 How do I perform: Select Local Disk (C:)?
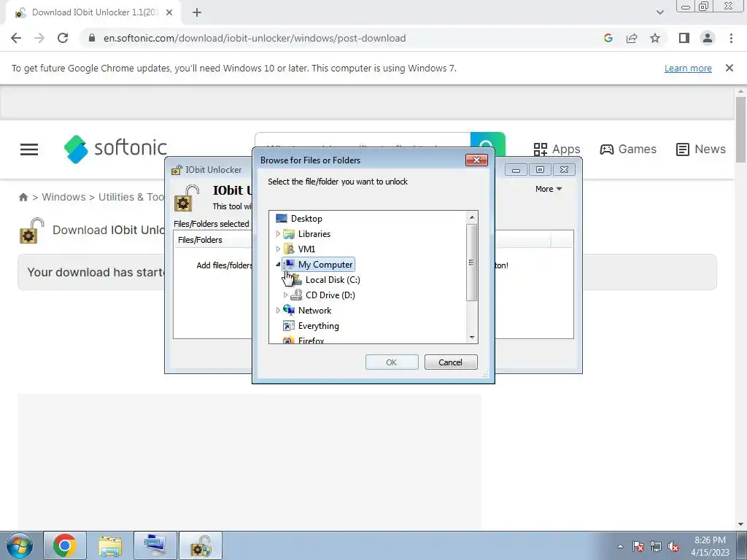coord(333,280)
